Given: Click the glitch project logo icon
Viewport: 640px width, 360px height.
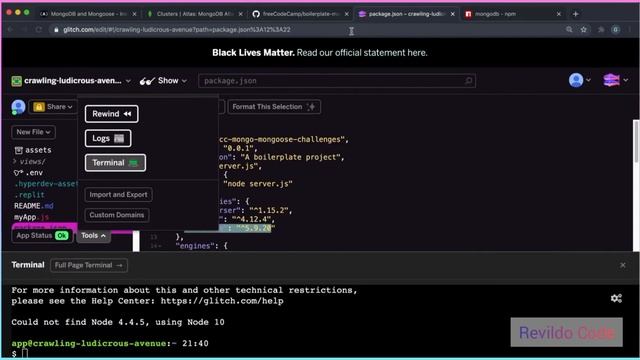Looking at the screenshot, I should click(16, 81).
